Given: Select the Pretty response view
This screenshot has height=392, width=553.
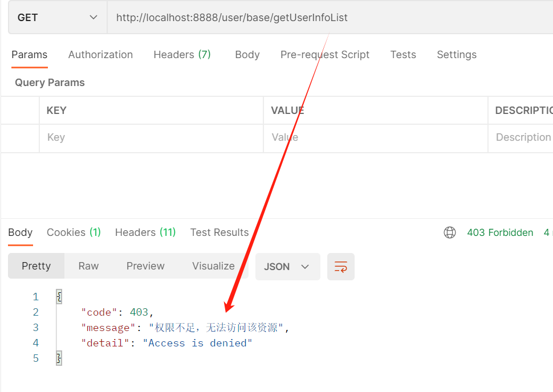Looking at the screenshot, I should [x=36, y=266].
